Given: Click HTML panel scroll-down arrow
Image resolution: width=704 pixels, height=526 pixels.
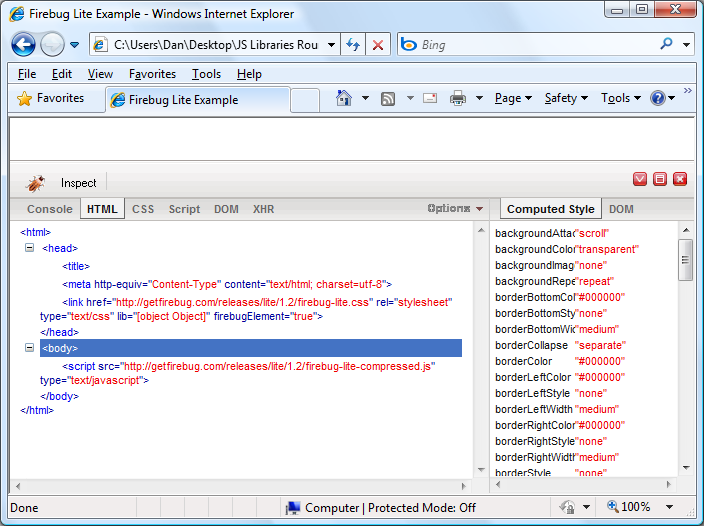Looking at the screenshot, I should (481, 470).
